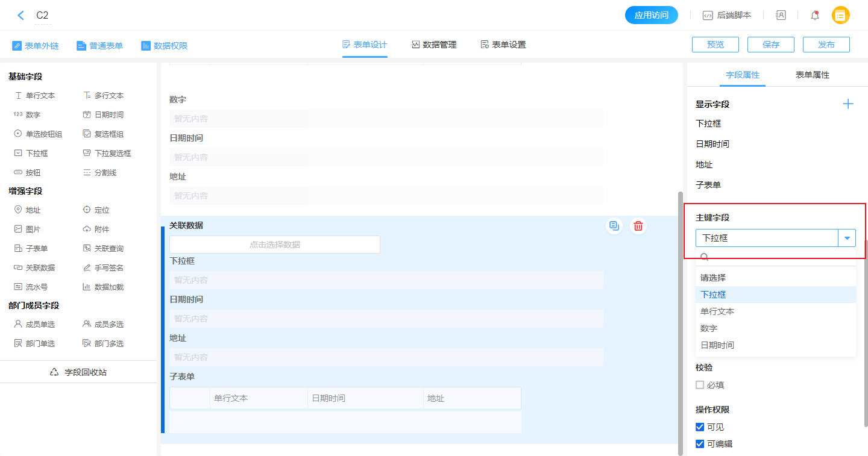This screenshot has width=868, height=456.
Task: Open the 数据管理 tab
Action: [434, 45]
